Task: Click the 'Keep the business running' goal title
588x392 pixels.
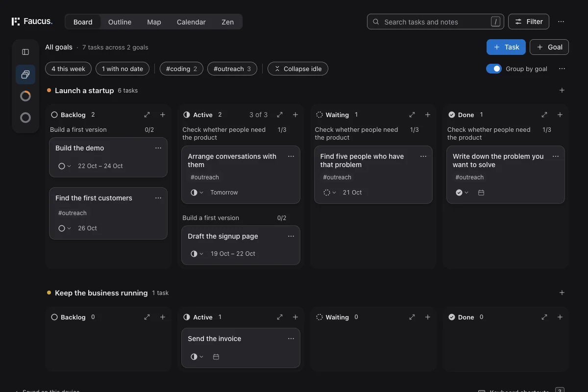Action: point(101,293)
